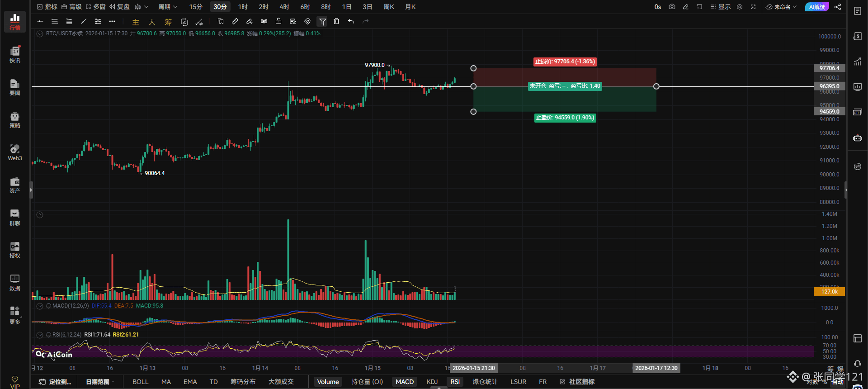
Task: Undo the last drawing action
Action: click(x=351, y=21)
